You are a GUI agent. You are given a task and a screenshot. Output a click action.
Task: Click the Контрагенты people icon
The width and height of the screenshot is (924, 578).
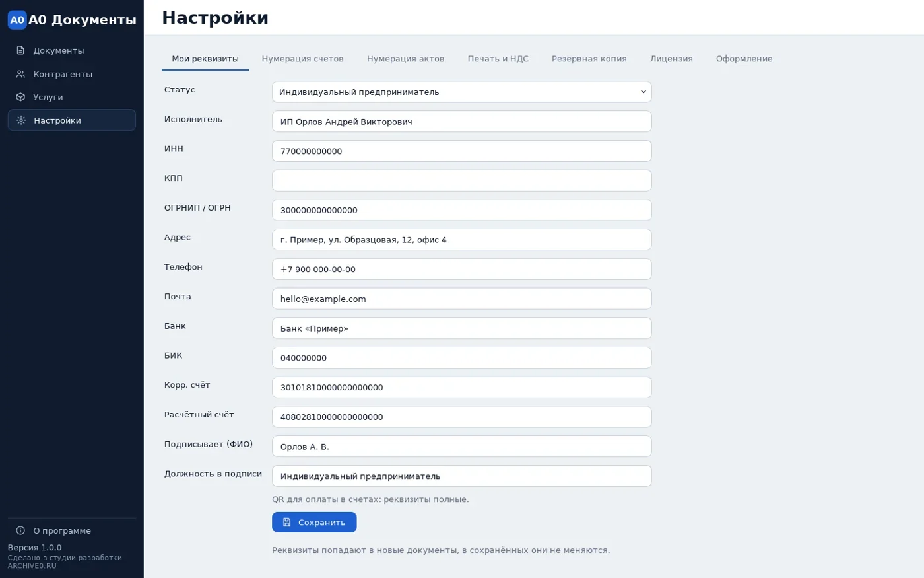pos(20,74)
